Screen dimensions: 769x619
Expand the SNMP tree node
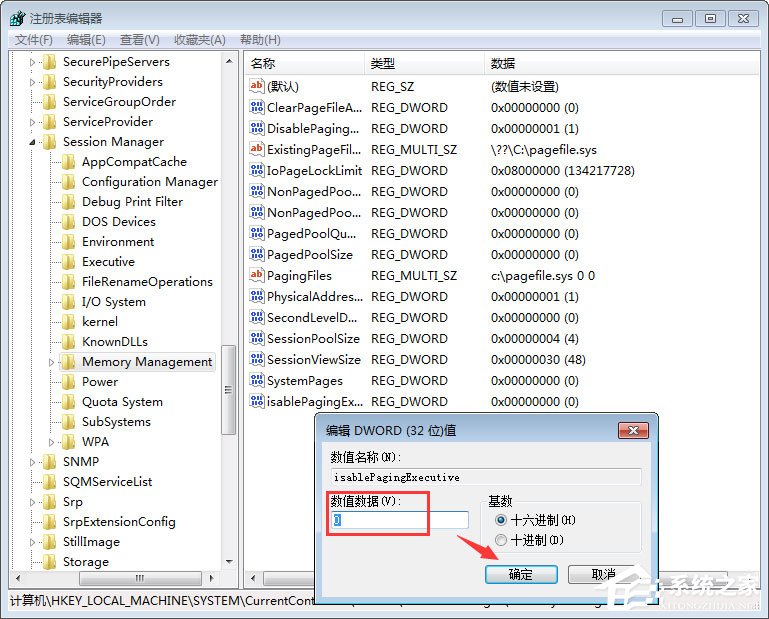(33, 462)
